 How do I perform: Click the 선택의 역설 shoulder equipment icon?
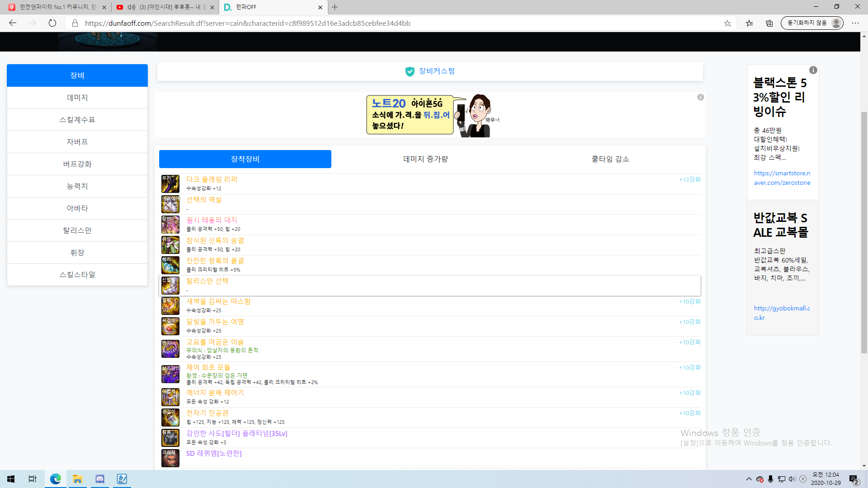170,204
